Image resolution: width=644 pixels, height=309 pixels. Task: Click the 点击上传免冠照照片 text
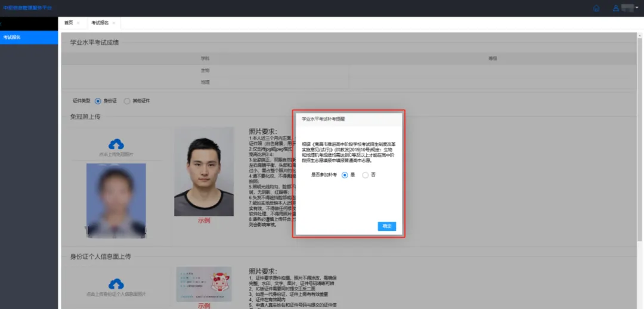[116, 154]
